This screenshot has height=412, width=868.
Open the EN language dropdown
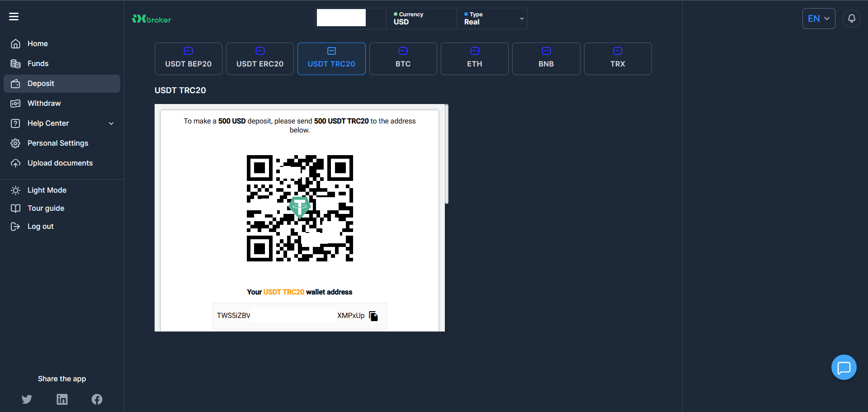click(x=819, y=19)
